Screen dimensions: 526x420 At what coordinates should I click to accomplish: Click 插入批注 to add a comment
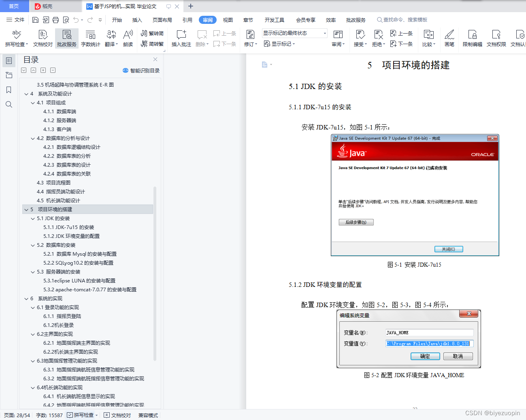pos(181,38)
